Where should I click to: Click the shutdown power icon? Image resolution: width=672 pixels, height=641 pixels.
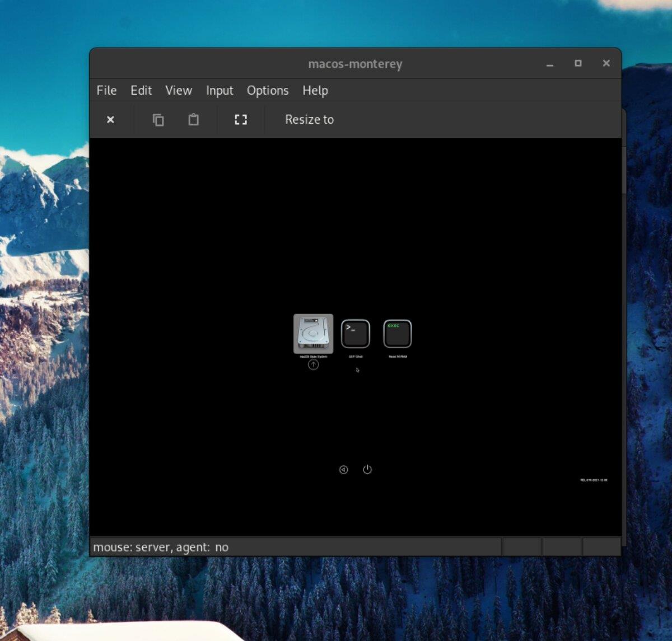367,470
